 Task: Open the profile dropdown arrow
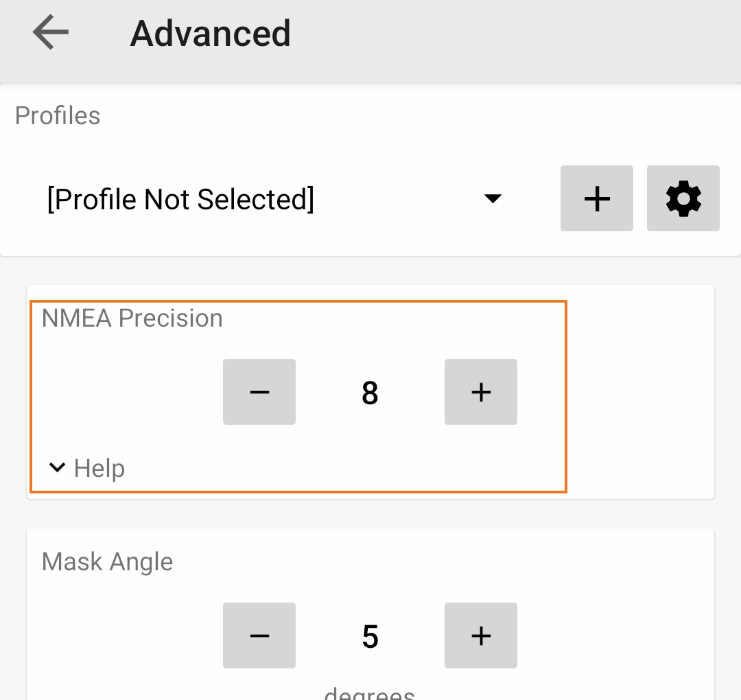[x=493, y=199]
